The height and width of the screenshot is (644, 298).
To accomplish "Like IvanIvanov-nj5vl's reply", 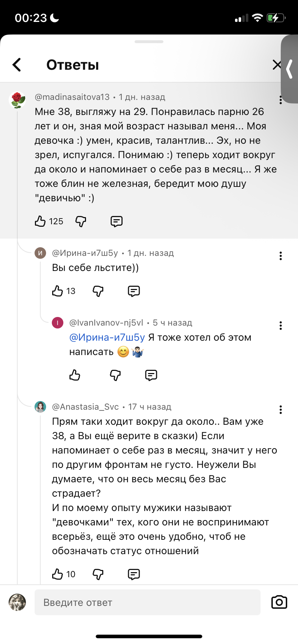I will coord(75,375).
